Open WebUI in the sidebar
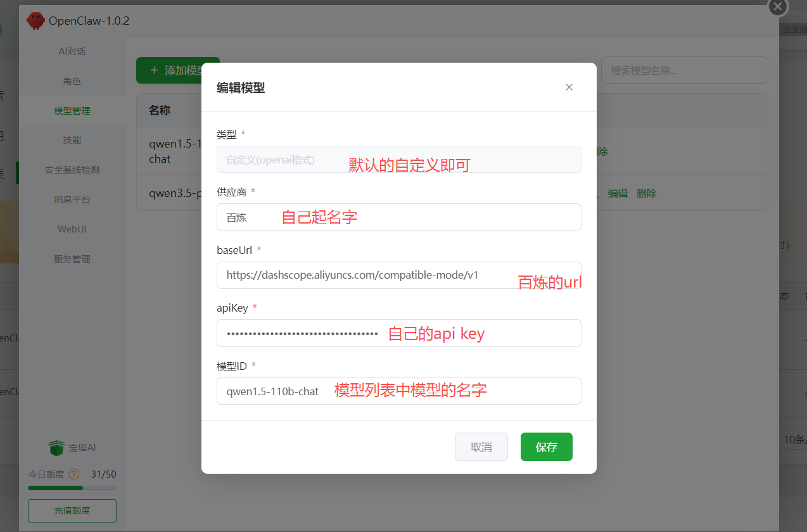This screenshot has height=532, width=807. [x=72, y=229]
